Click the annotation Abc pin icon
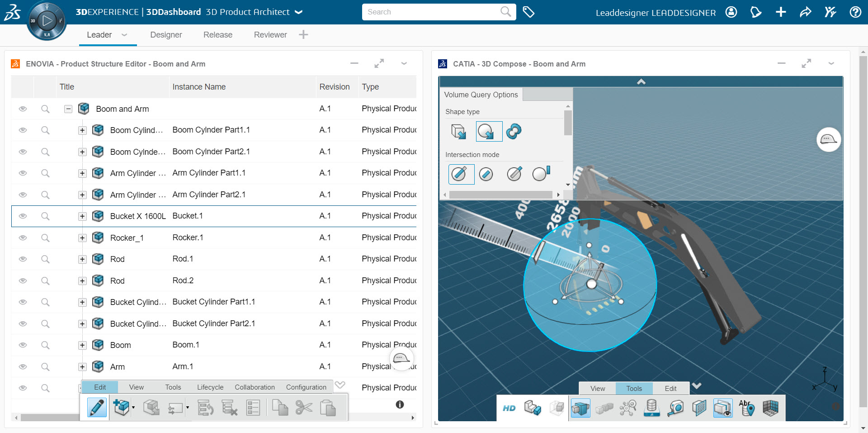Viewport: 868px width, 433px height. [x=746, y=408]
